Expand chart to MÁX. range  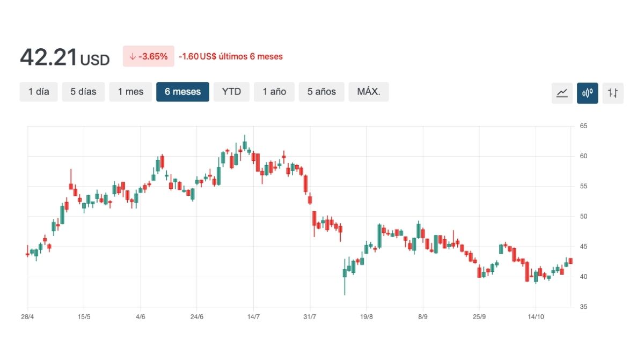369,92
